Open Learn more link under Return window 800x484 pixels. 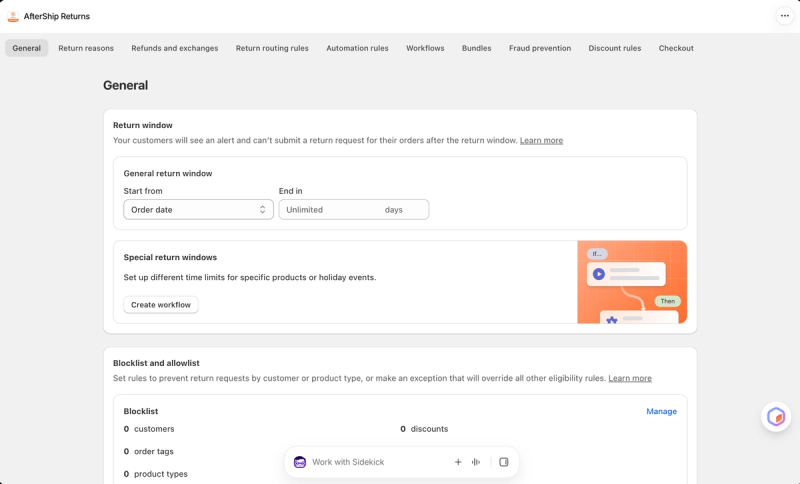541,140
